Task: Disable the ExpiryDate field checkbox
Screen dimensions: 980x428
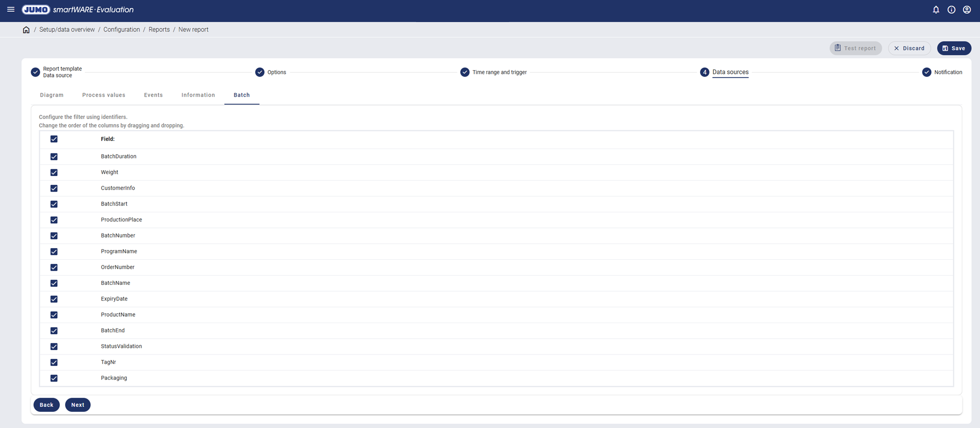Action: (x=54, y=299)
